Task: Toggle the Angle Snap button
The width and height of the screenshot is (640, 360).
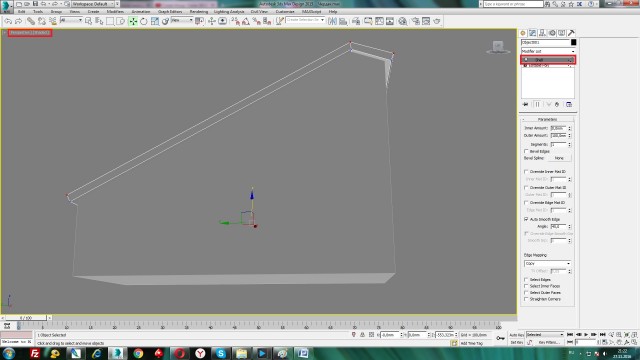Action: [246, 21]
